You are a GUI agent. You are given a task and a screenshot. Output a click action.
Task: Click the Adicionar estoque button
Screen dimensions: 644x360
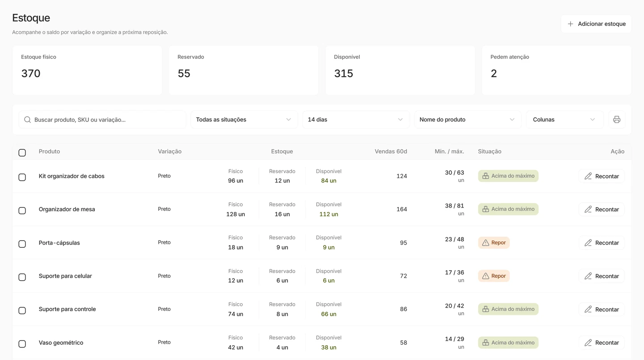[596, 24]
